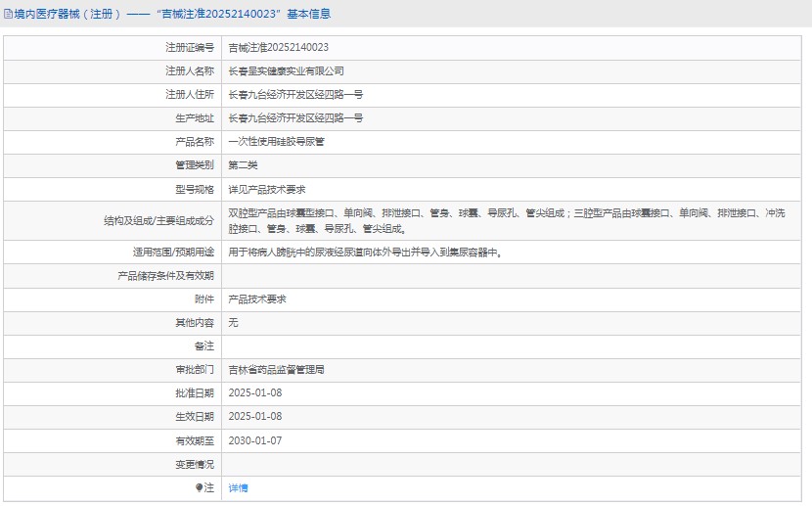Click the 生效日期 value 2025-01-08
Screen dimensions: 812x506
254,416
